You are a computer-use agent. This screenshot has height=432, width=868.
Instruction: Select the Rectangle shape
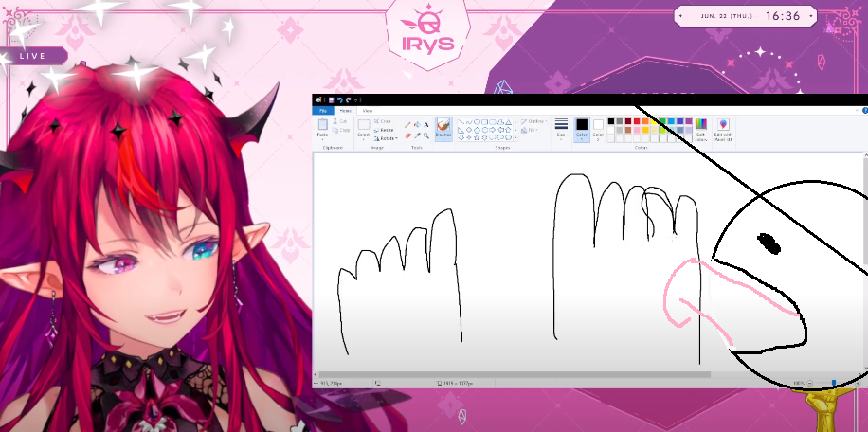coord(484,121)
